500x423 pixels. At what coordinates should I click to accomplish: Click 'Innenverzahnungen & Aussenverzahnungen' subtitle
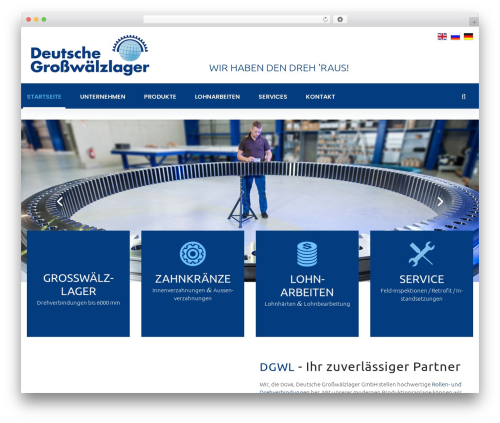193,294
